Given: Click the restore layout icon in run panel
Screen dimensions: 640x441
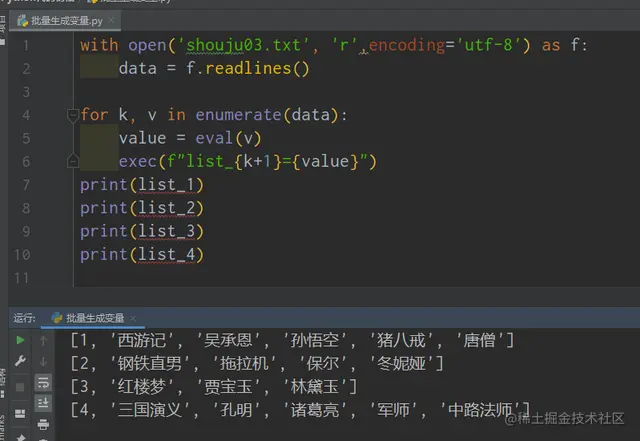Looking at the screenshot, I should (20, 414).
